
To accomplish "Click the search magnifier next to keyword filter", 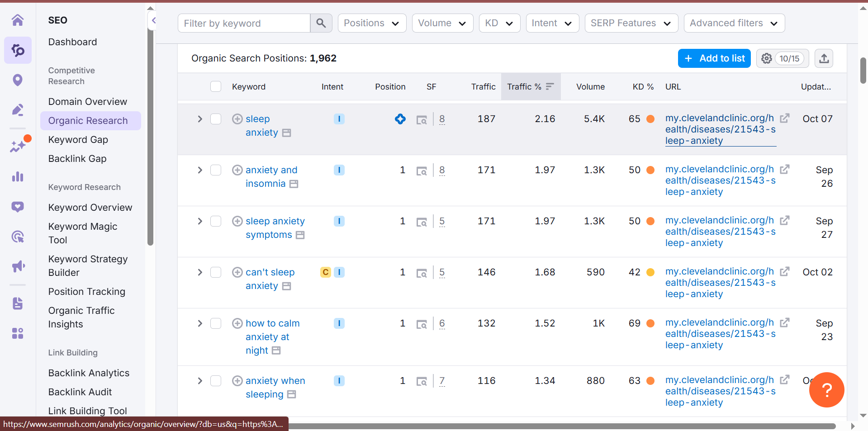I will tap(321, 23).
